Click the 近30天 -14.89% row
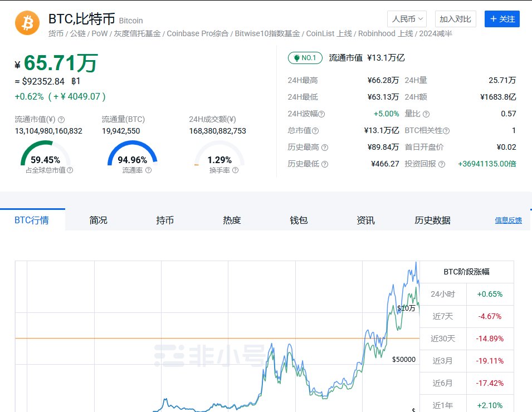532x412 pixels. click(467, 339)
